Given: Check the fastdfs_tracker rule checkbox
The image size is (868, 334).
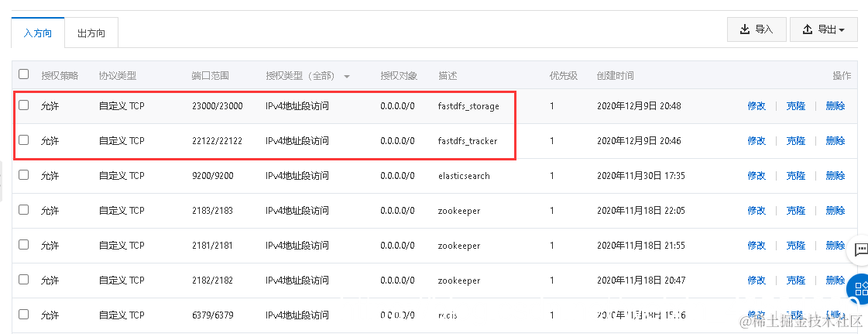Looking at the screenshot, I should (24, 140).
